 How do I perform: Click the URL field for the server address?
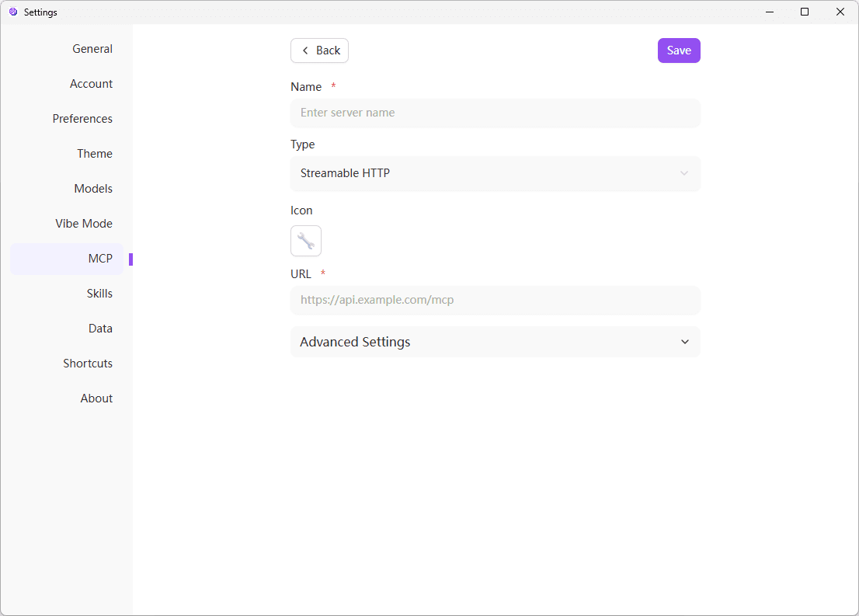click(x=495, y=301)
